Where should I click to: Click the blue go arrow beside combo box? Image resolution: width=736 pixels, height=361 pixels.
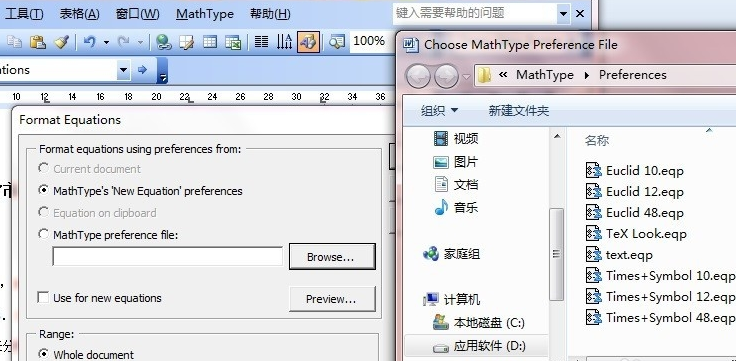pos(142,70)
